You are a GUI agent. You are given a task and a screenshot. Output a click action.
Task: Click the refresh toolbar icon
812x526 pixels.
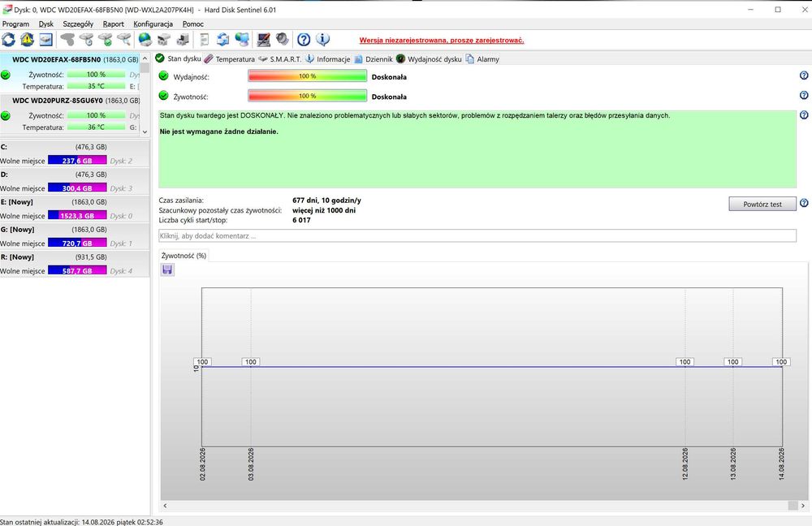[8, 39]
